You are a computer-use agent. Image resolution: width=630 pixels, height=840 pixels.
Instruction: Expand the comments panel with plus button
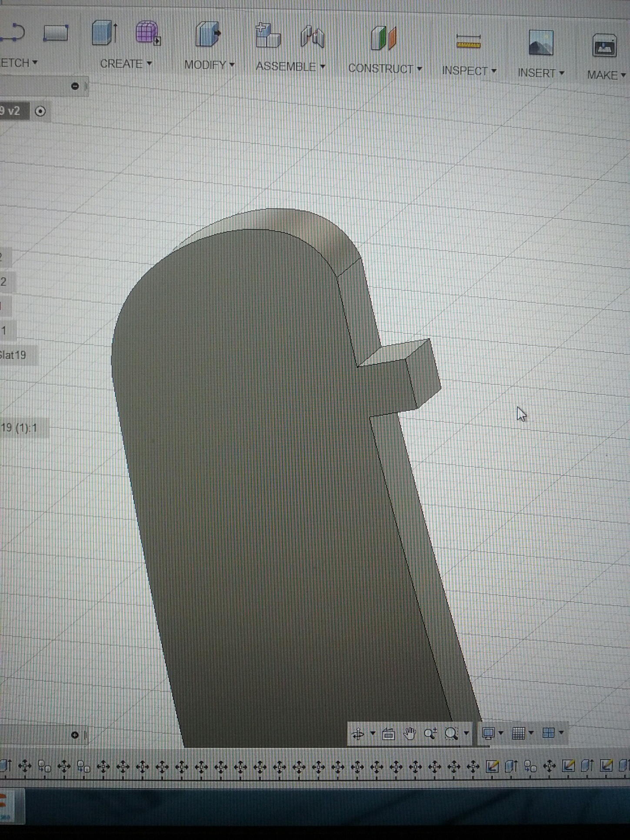(75, 735)
